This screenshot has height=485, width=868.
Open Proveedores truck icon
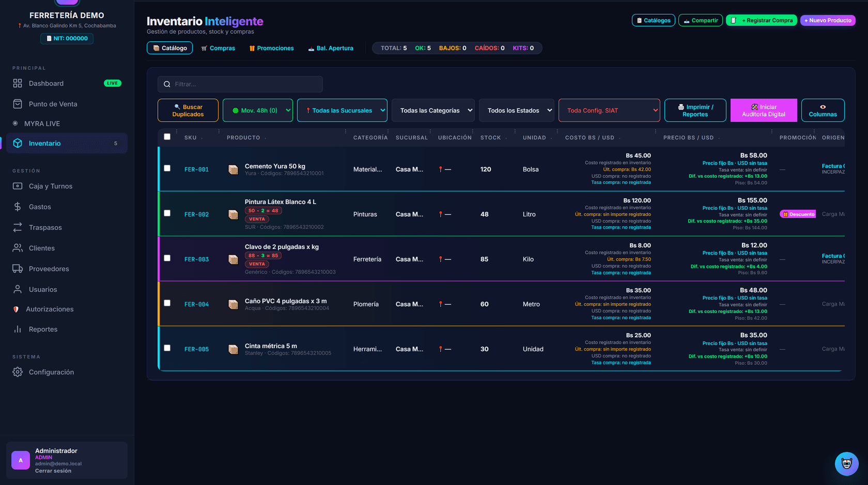coord(18,269)
